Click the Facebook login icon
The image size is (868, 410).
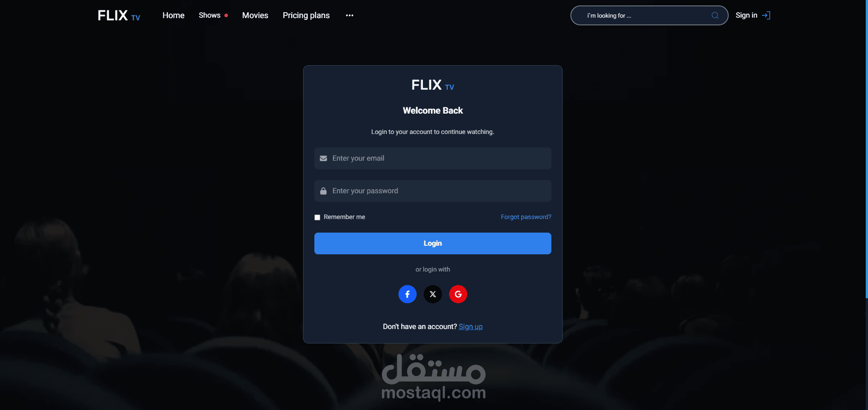tap(407, 294)
